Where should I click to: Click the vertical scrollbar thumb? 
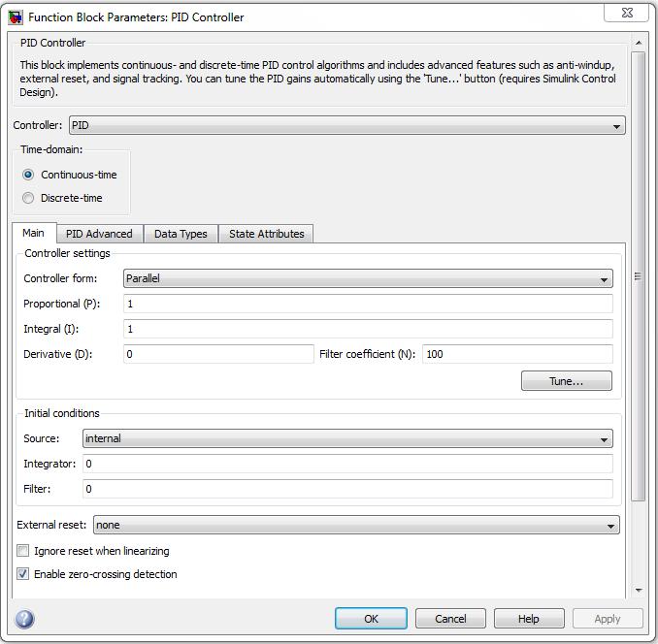click(x=639, y=276)
